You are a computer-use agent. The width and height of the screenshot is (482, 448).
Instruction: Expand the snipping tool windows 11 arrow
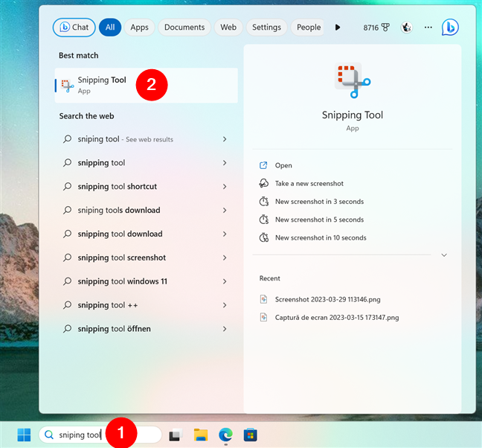(x=225, y=281)
